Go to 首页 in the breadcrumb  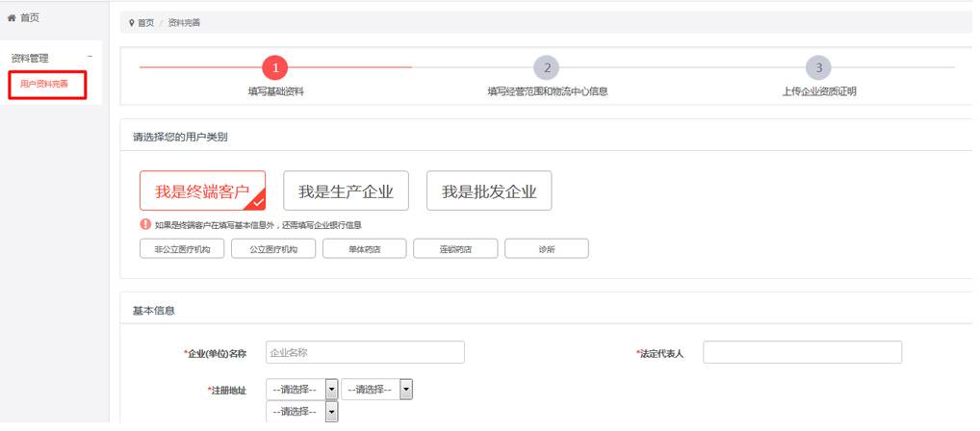145,23
